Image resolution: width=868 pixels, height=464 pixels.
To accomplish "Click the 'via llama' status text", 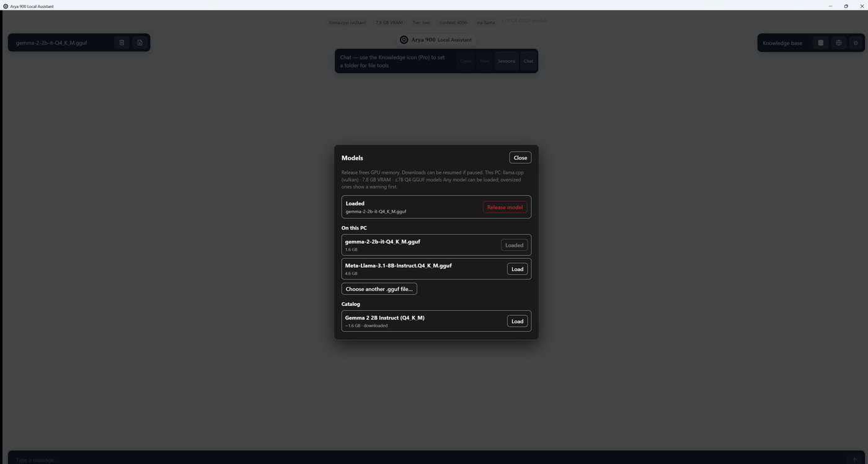I will [x=485, y=22].
